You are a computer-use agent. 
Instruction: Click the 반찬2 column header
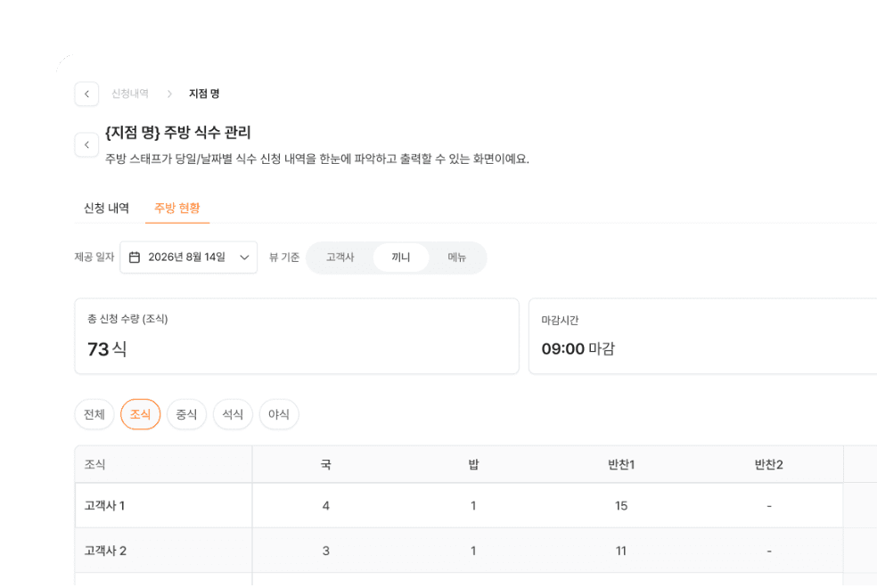click(x=769, y=464)
